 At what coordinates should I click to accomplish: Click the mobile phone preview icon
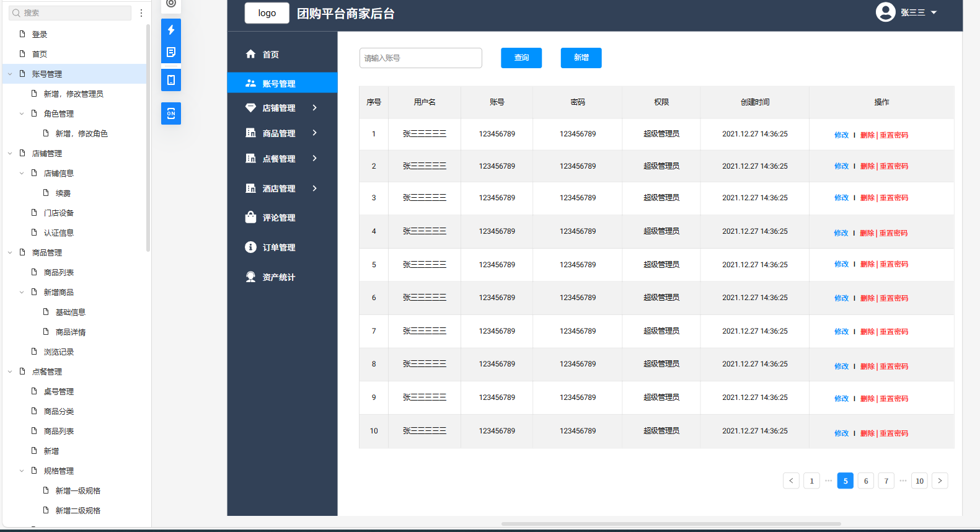171,80
